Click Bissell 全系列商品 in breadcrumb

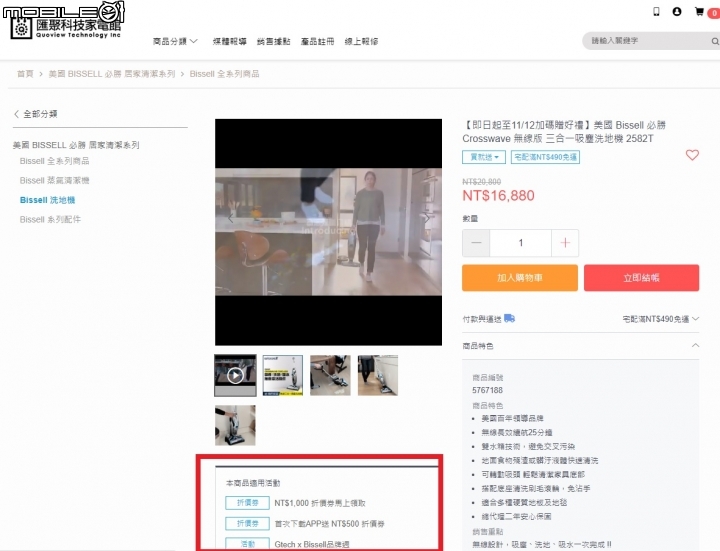point(225,74)
